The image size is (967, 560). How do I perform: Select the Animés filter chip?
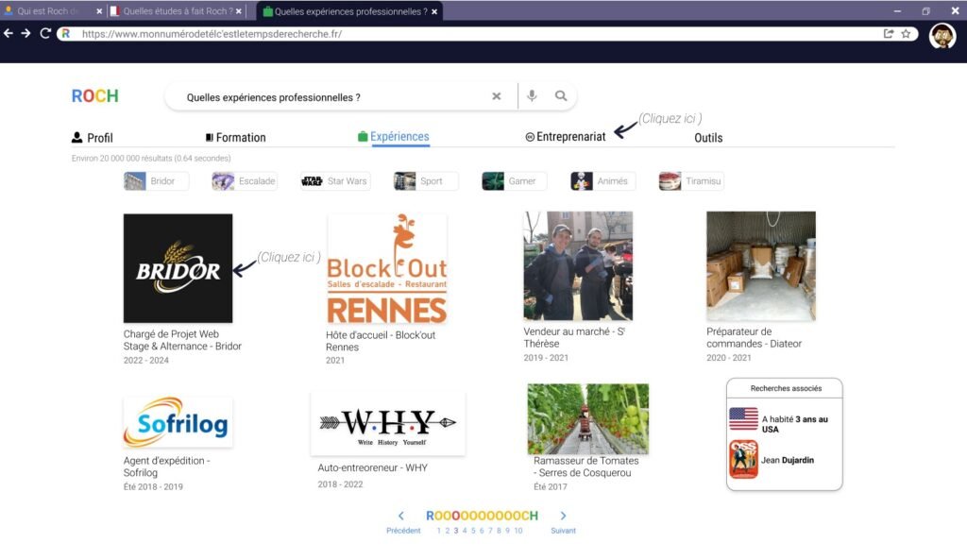pos(603,181)
